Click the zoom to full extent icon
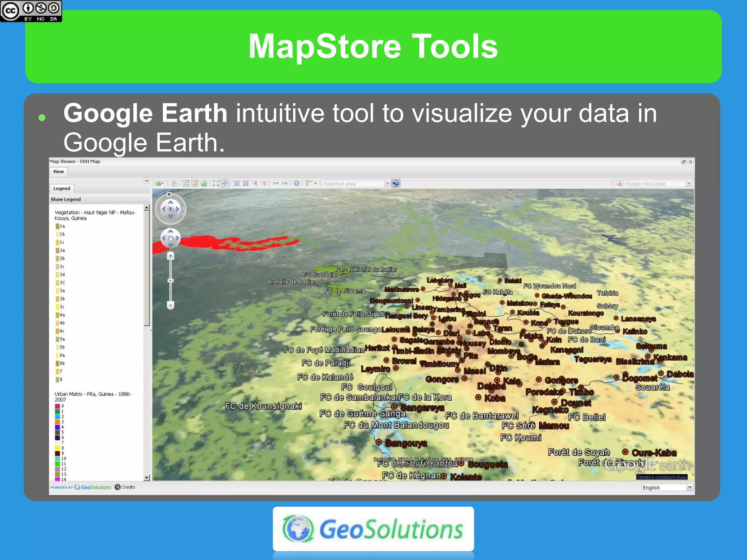The width and height of the screenshot is (747, 560). pos(216,183)
